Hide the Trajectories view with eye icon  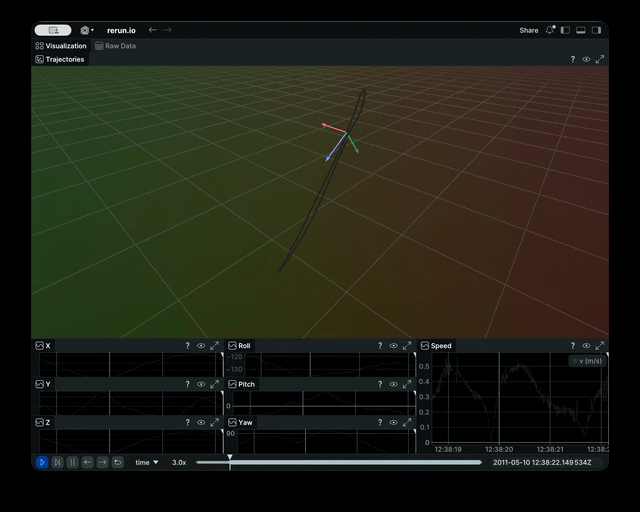point(586,59)
